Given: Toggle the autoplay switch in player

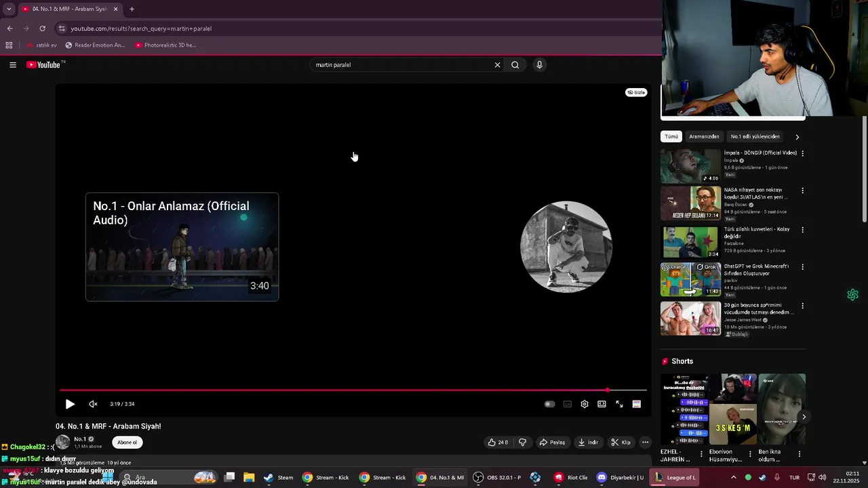Looking at the screenshot, I should [x=549, y=404].
